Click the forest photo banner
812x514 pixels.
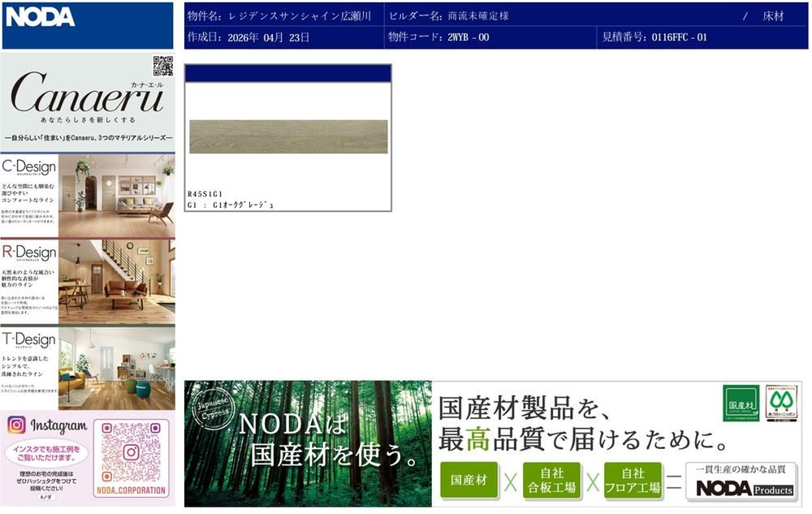tap(308, 443)
